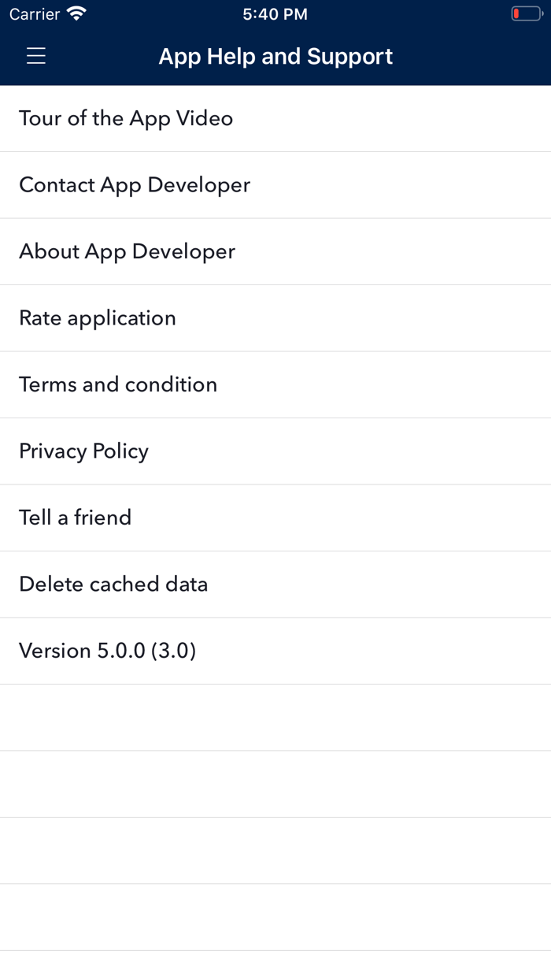Tap the 5:40 PM clock
The height and width of the screenshot is (980, 551).
tap(275, 14)
